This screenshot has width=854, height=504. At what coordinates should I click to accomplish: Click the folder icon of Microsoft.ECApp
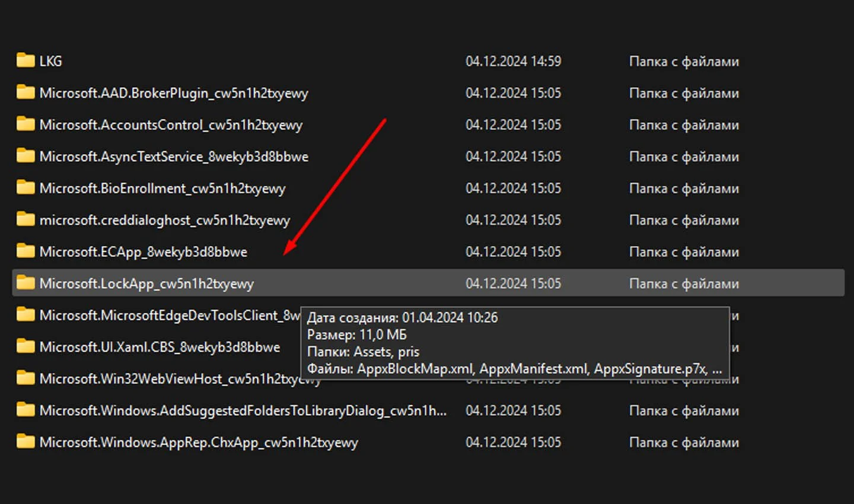[x=26, y=251]
